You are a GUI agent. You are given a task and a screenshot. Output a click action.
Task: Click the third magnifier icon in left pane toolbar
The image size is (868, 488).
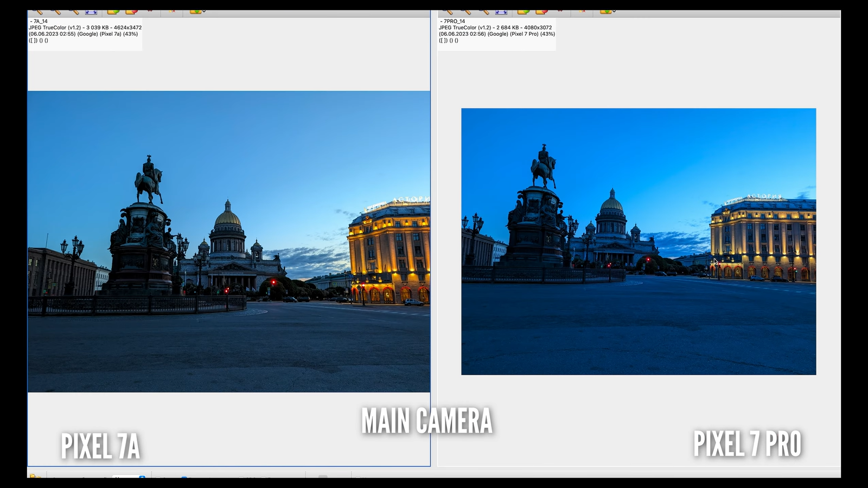[x=74, y=11]
